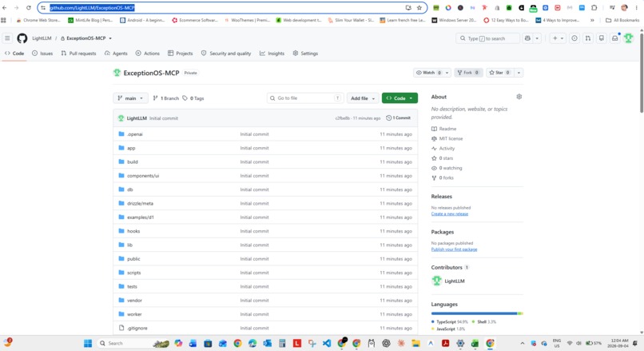
Task: Star the ExceptionOS-MCP repository
Action: 499,73
